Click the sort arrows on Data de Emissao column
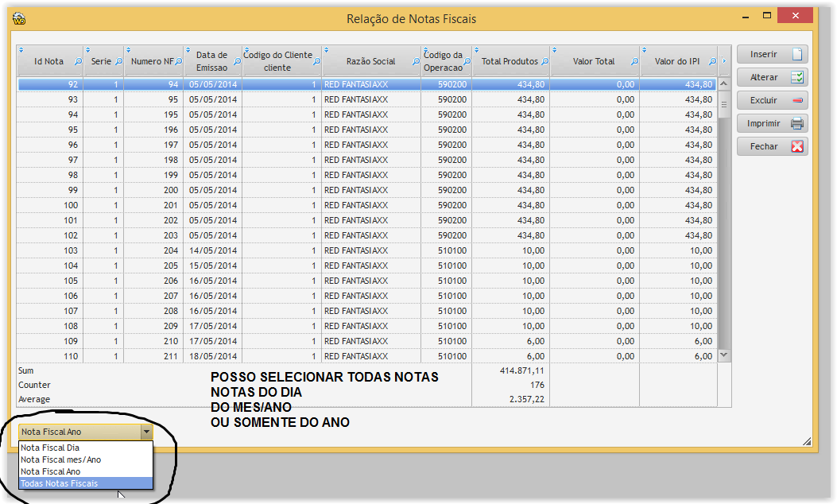837x504 pixels. [188, 50]
